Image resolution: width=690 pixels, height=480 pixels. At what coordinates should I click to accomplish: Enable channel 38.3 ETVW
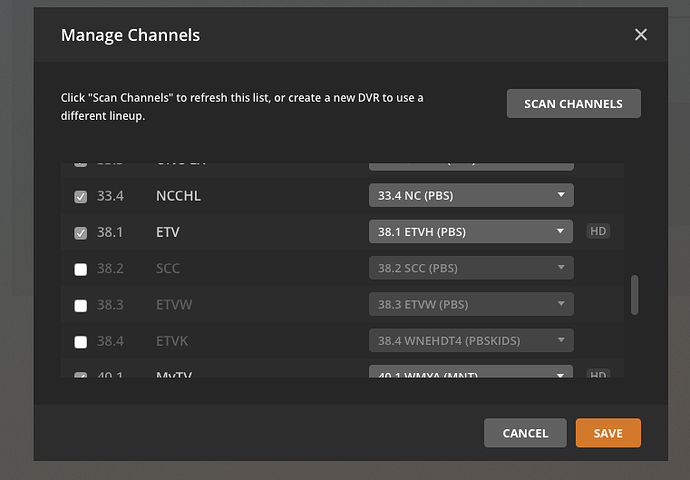[81, 305]
